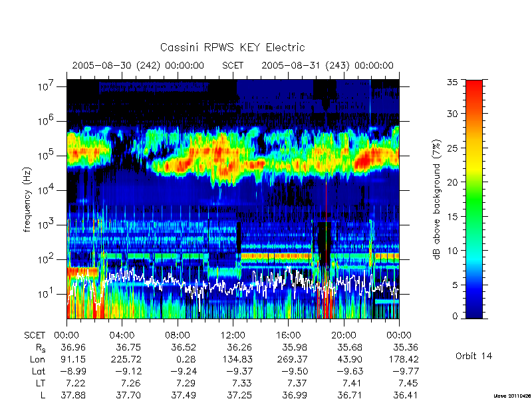Click the "LT" row label

click(x=41, y=384)
